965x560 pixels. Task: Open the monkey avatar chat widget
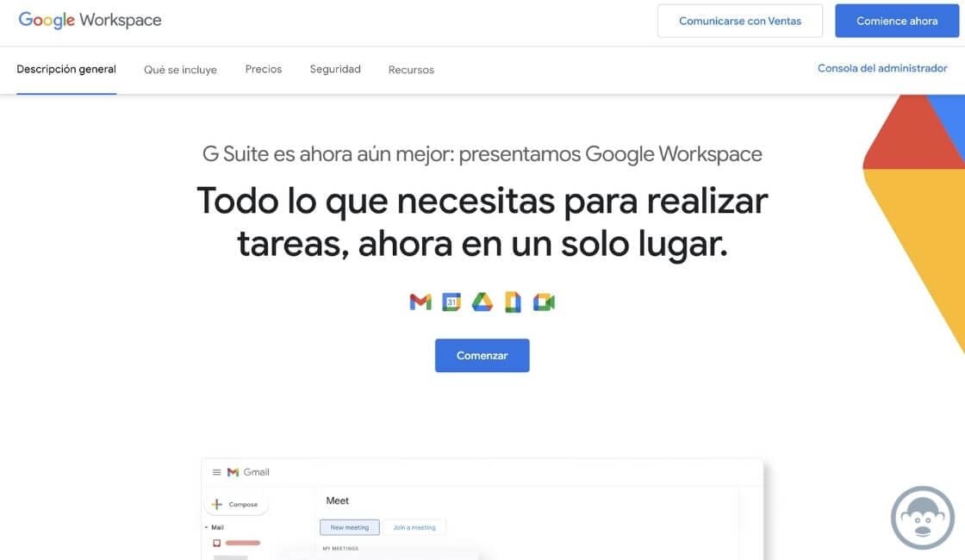(x=922, y=518)
